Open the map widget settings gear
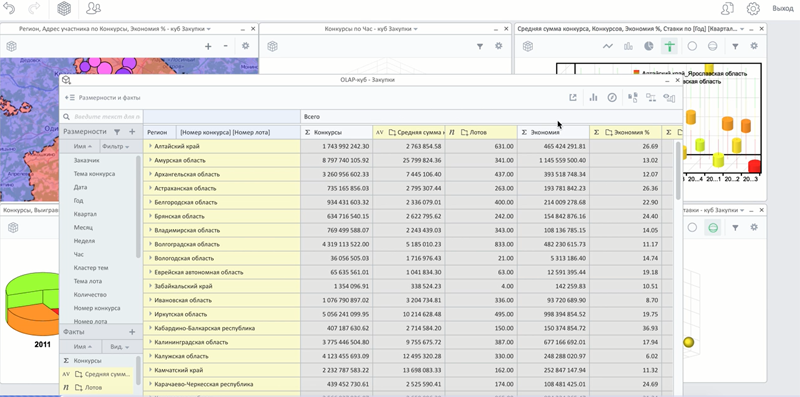This screenshot has width=800, height=397. pyautogui.click(x=245, y=46)
